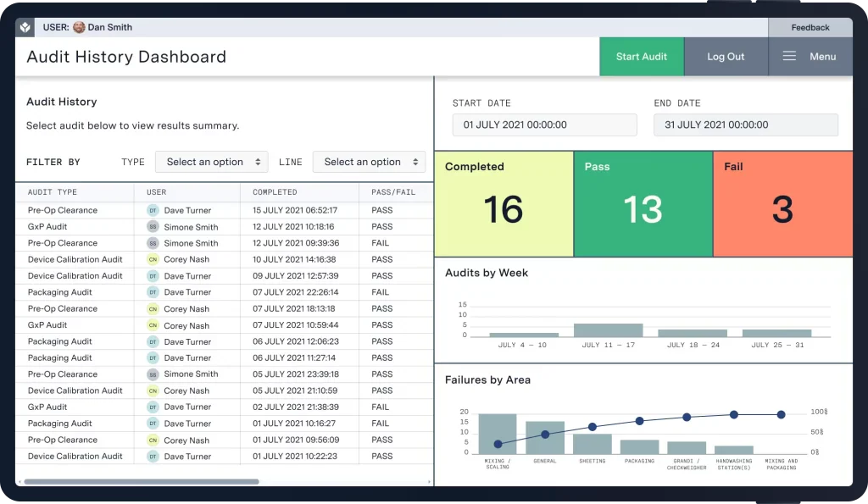Screen dimensions: 868x504
Task: Click the END DATE field
Action: (746, 125)
